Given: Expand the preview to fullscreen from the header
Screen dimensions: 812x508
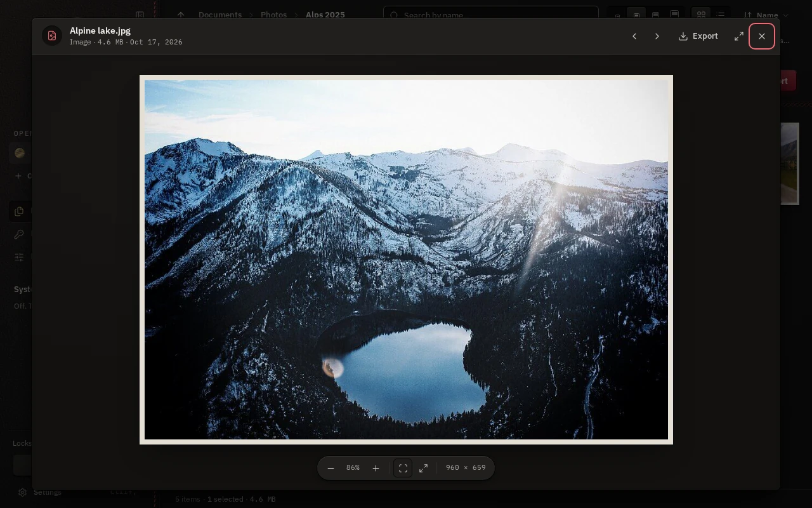Looking at the screenshot, I should [739, 36].
